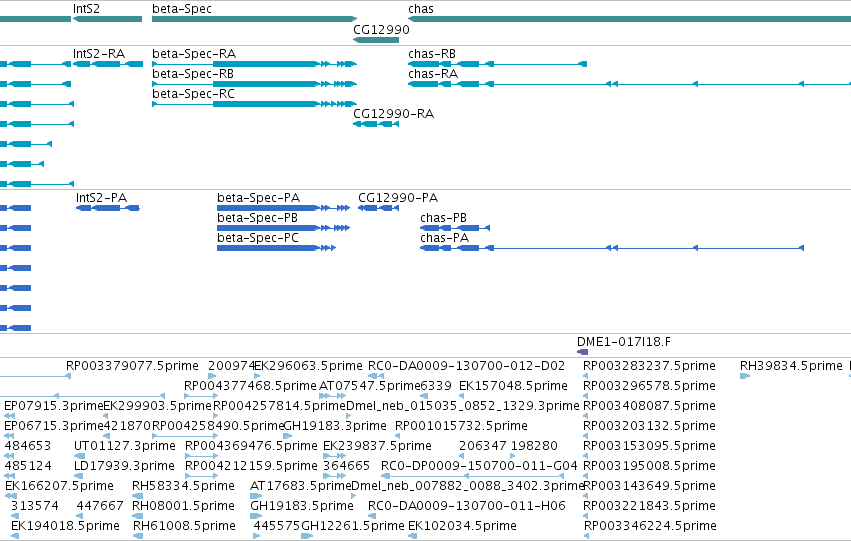The width and height of the screenshot is (851, 541).
Task: Click the chas-RA transcript label
Action: coord(433,74)
